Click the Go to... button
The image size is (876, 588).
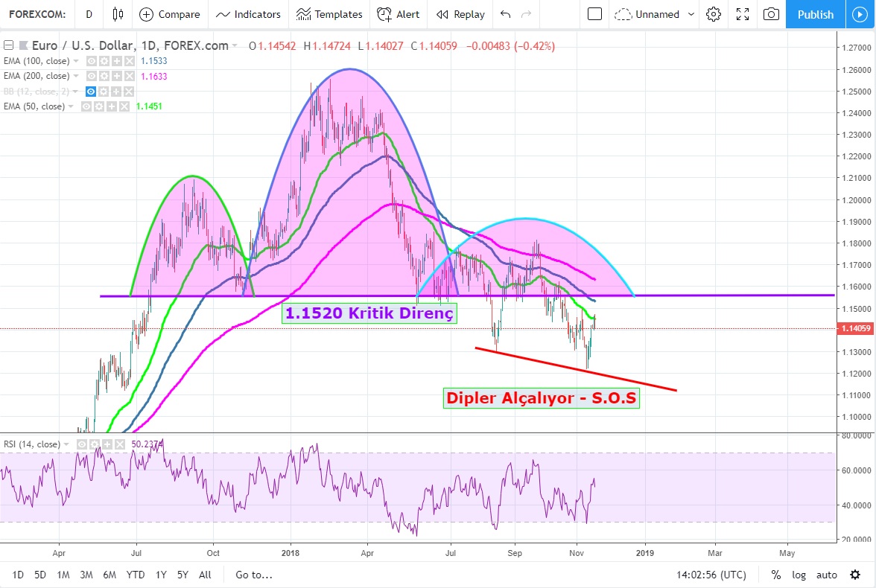[x=254, y=575]
